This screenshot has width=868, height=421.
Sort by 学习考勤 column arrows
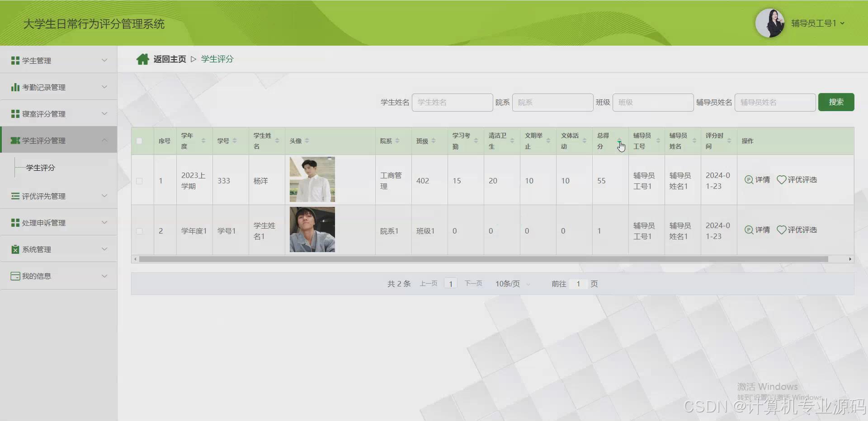pyautogui.click(x=476, y=141)
